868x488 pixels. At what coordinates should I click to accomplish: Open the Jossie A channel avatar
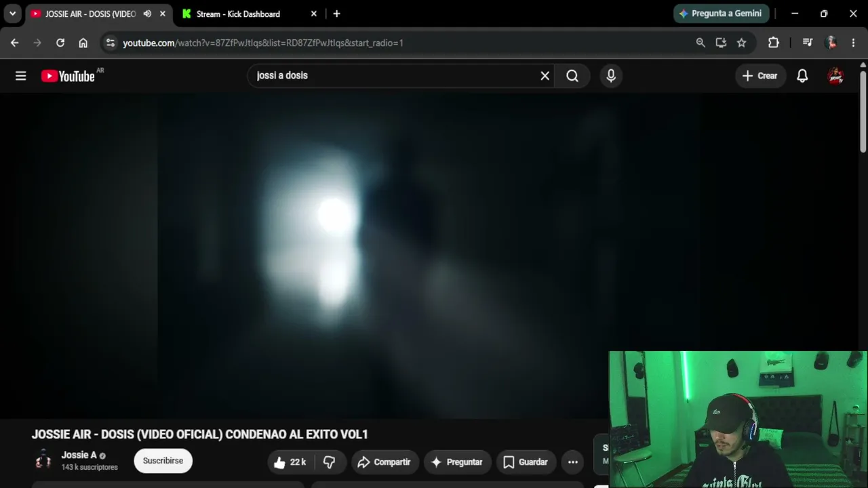43,461
